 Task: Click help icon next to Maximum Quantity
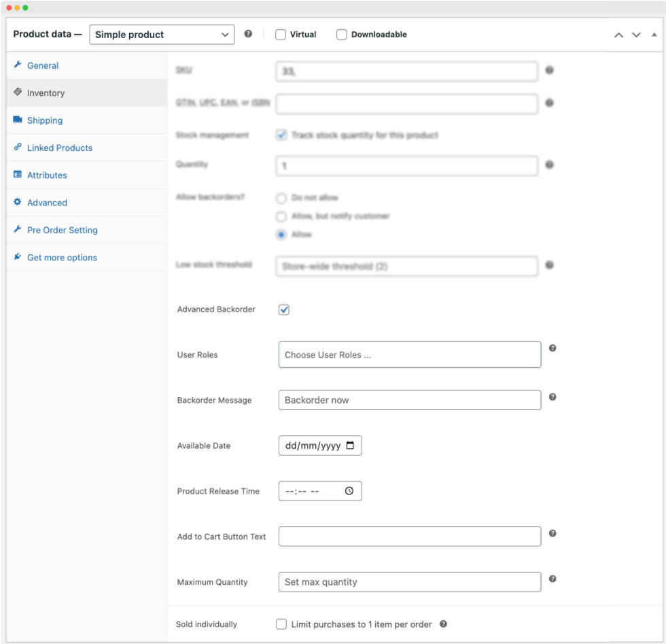[x=553, y=579]
